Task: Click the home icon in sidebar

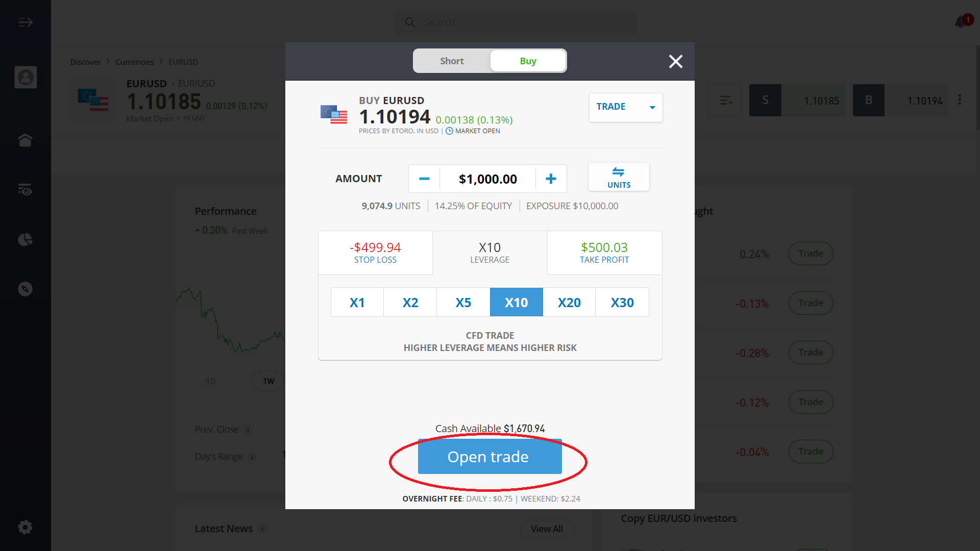Action: coord(26,140)
